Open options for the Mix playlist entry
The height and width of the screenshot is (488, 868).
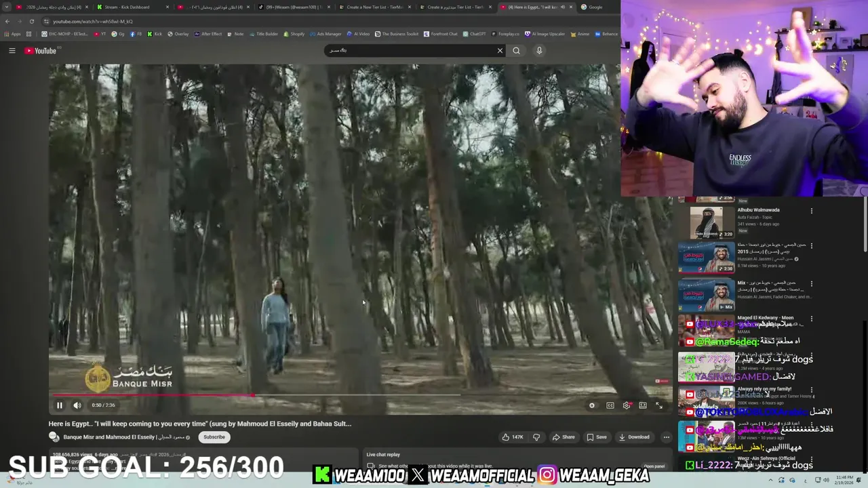(811, 283)
